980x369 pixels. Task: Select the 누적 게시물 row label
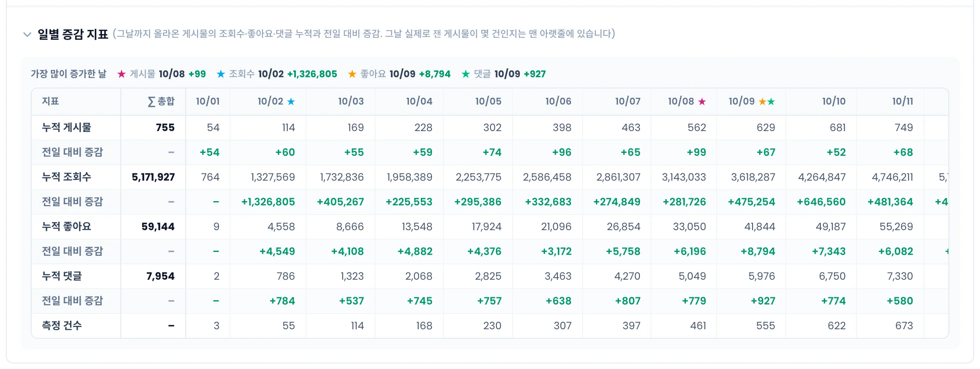[x=67, y=127]
